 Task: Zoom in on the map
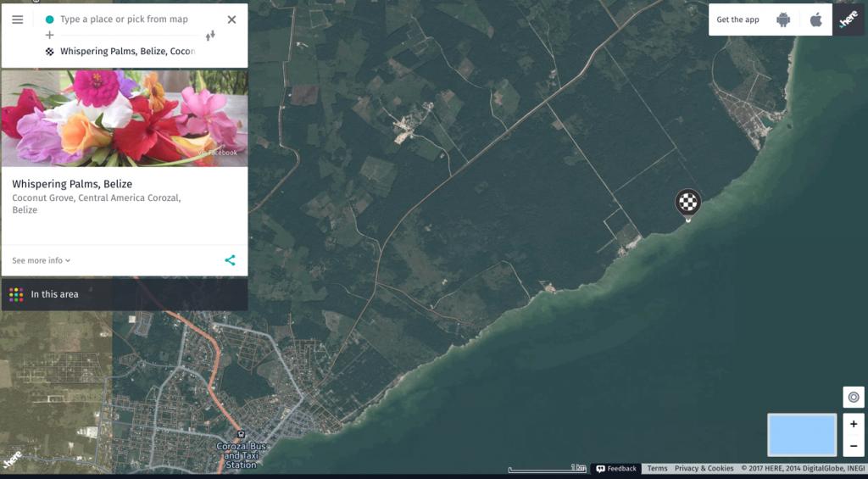pos(853,424)
